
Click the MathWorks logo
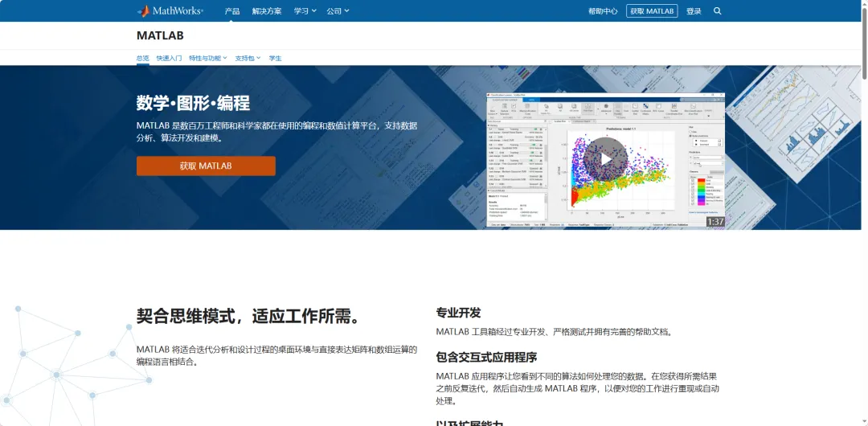click(170, 10)
